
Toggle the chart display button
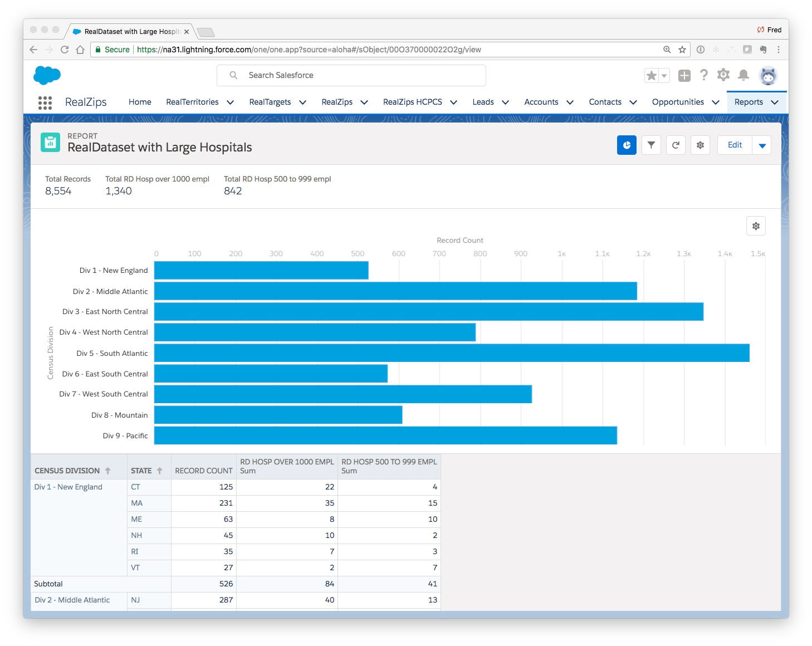627,145
